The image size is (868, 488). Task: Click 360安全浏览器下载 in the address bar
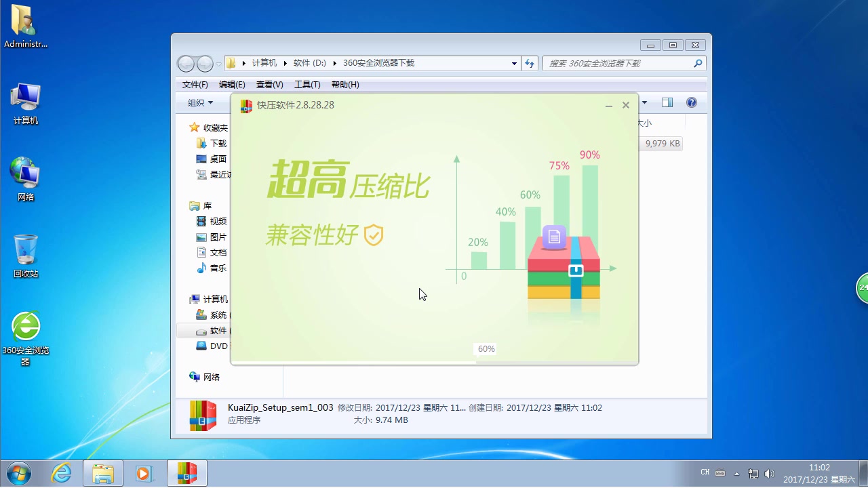pos(378,63)
